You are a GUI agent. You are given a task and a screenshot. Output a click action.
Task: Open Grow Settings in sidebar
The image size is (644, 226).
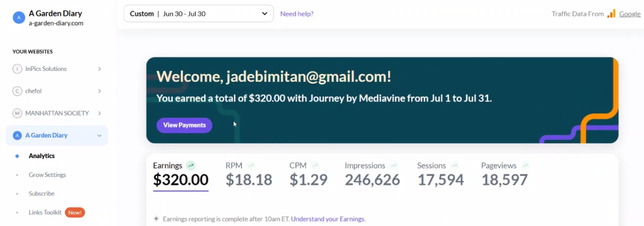tap(47, 175)
